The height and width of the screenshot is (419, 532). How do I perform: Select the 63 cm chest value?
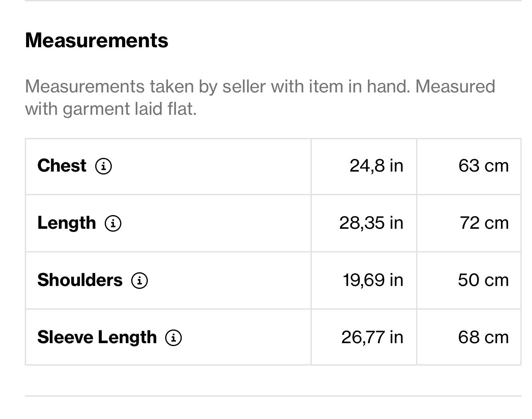click(483, 166)
